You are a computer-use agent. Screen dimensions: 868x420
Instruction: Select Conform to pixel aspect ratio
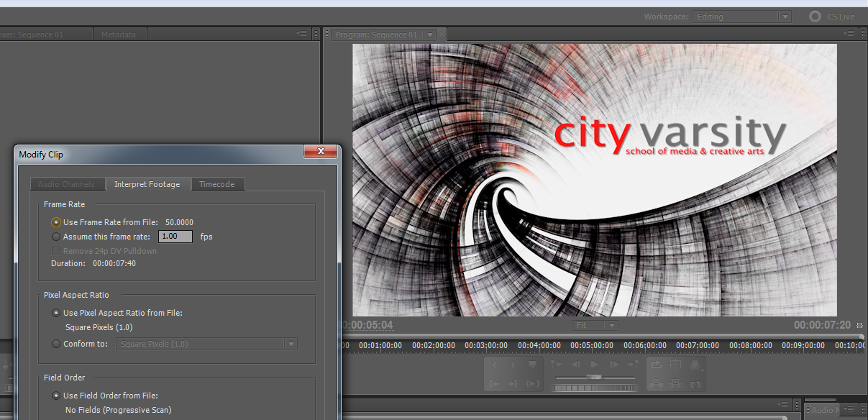click(x=56, y=344)
